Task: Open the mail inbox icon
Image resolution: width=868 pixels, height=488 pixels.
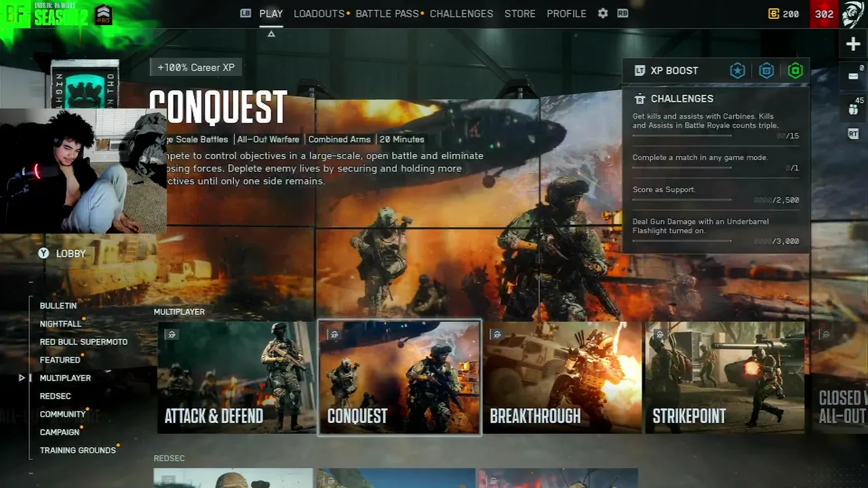Action: pyautogui.click(x=853, y=76)
